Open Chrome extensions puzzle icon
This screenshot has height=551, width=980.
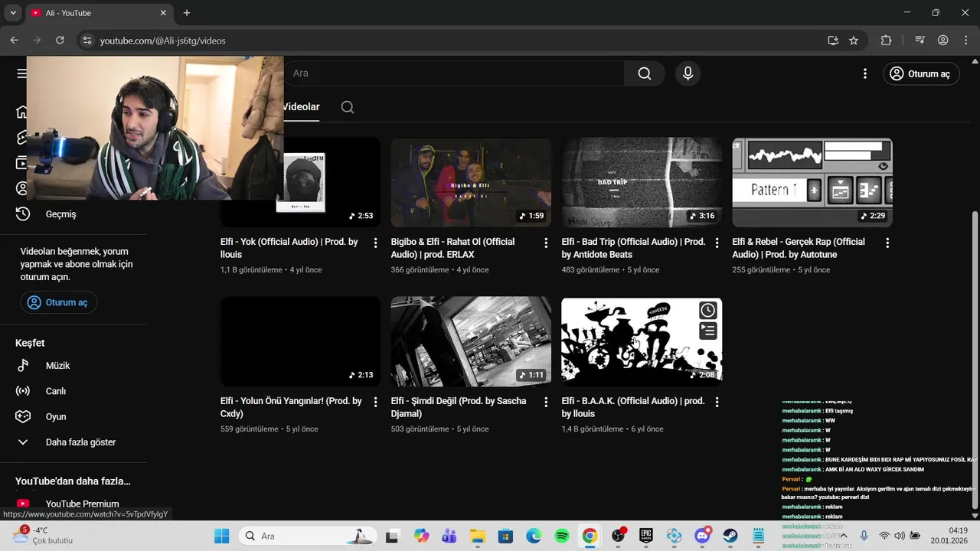(x=887, y=41)
